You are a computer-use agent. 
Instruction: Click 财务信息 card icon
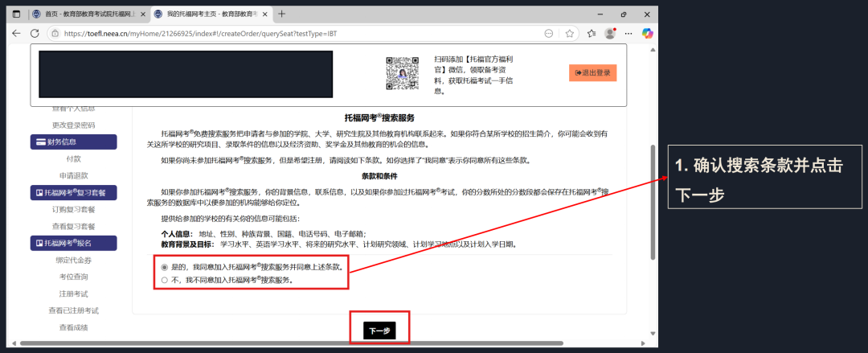point(40,142)
